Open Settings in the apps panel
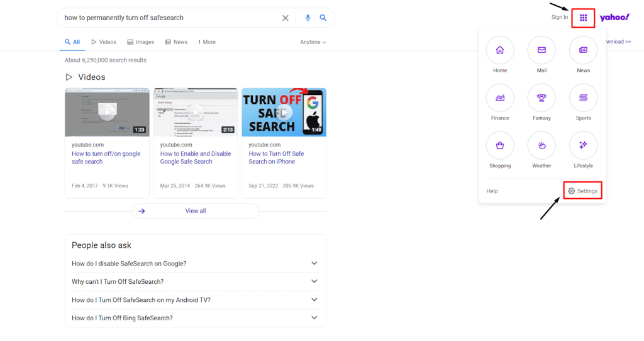The height and width of the screenshot is (341, 644). tap(582, 191)
